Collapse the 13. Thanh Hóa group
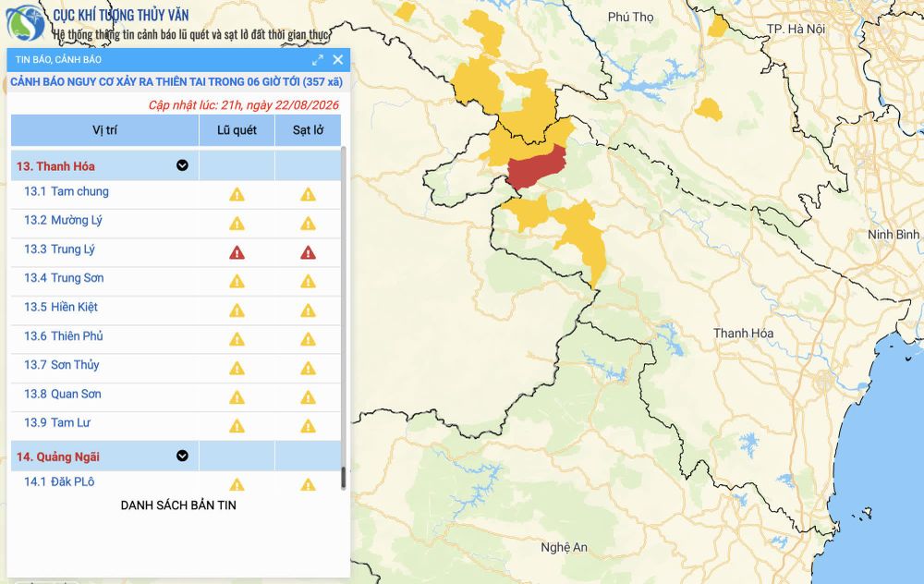 [183, 165]
